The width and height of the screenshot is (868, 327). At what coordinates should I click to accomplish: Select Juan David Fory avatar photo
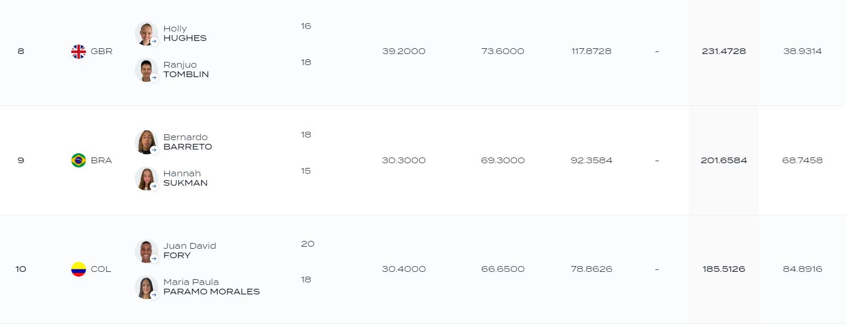coord(146,251)
